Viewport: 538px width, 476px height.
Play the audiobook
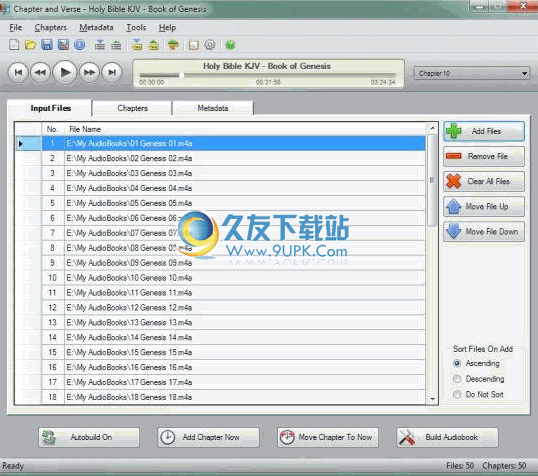(65, 72)
